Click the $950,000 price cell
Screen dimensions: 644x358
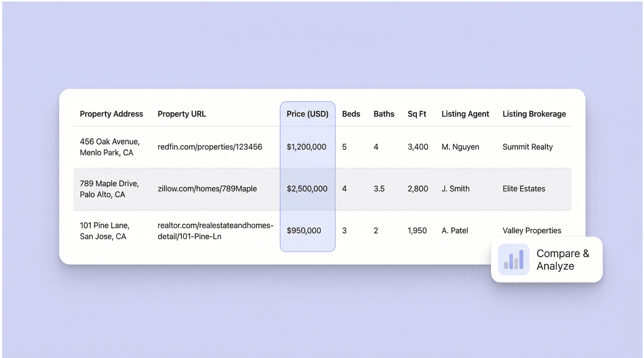pos(303,231)
